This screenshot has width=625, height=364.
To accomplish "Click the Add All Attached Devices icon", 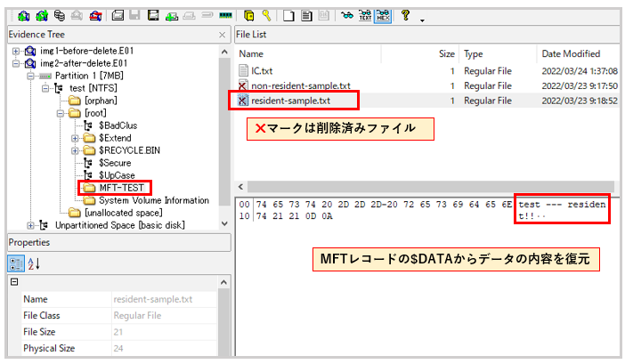I will click(x=42, y=16).
